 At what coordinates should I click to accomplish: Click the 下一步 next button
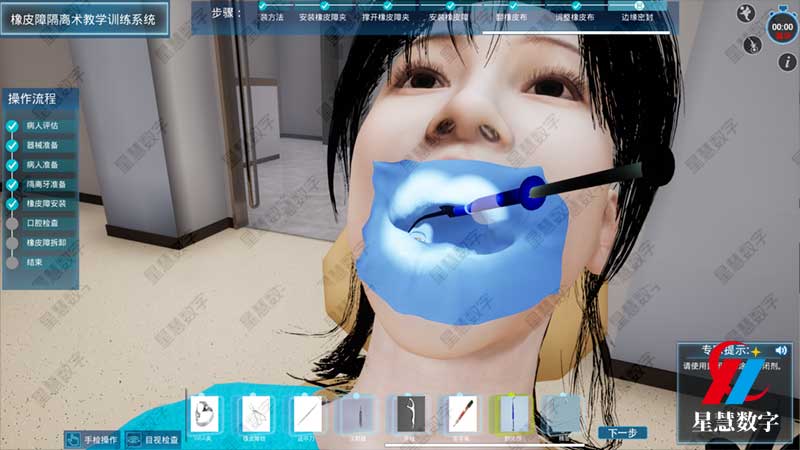pyautogui.click(x=621, y=433)
